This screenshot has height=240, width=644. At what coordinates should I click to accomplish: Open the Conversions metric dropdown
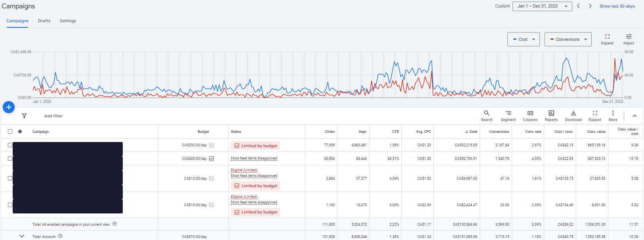point(568,39)
